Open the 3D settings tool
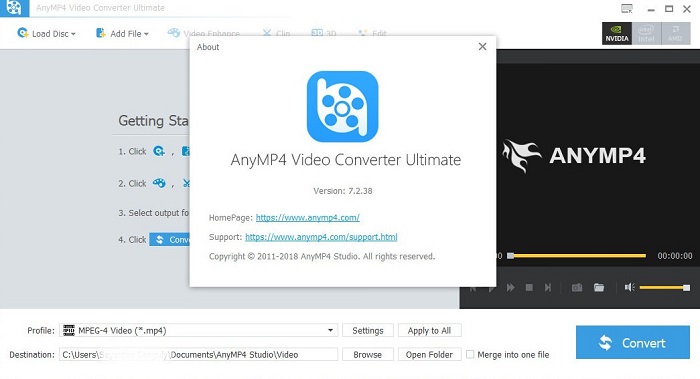700x379 pixels. [324, 33]
